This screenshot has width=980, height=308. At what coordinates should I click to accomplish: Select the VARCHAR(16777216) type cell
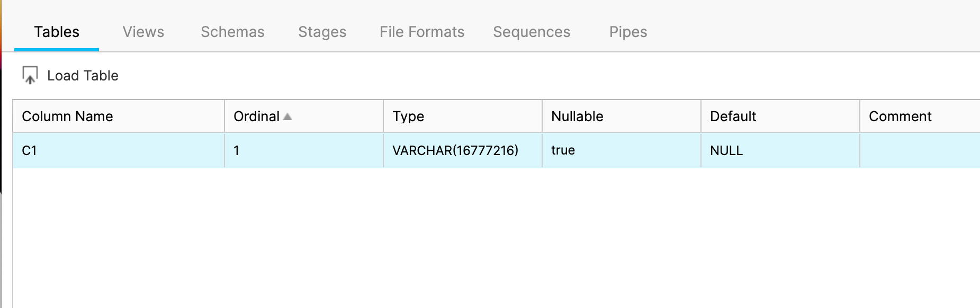[x=456, y=150]
